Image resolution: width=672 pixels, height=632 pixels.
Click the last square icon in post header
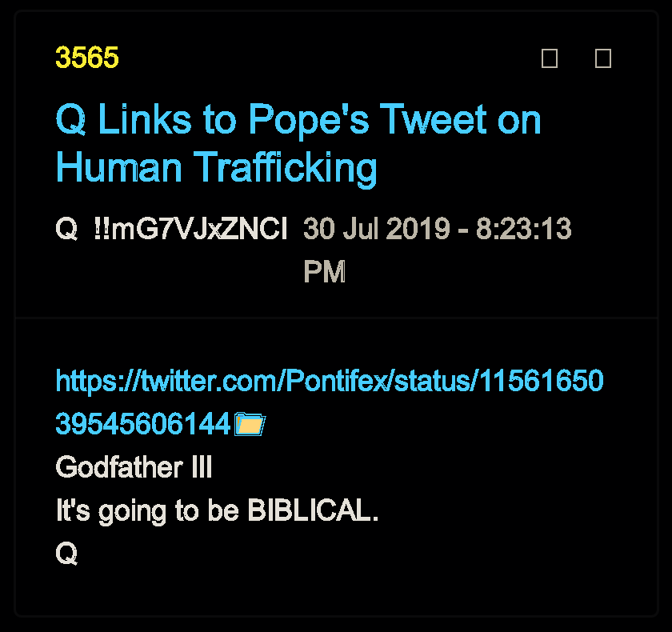tap(603, 58)
